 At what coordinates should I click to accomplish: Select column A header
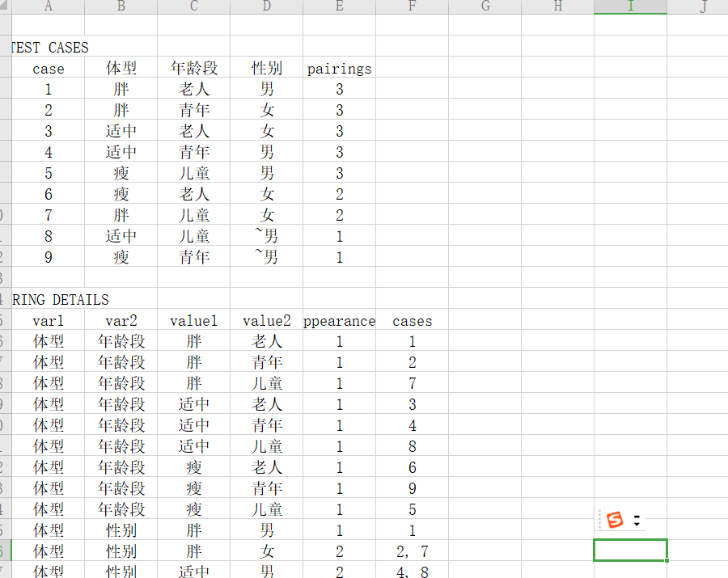click(49, 6)
